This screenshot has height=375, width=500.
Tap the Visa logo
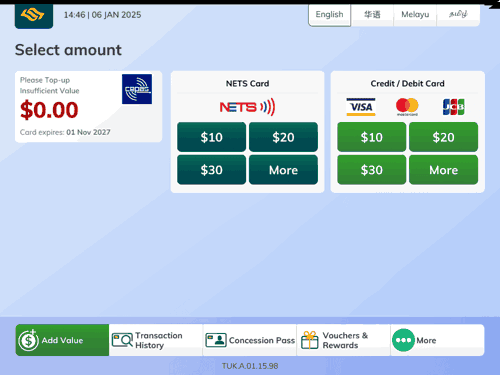[361, 107]
